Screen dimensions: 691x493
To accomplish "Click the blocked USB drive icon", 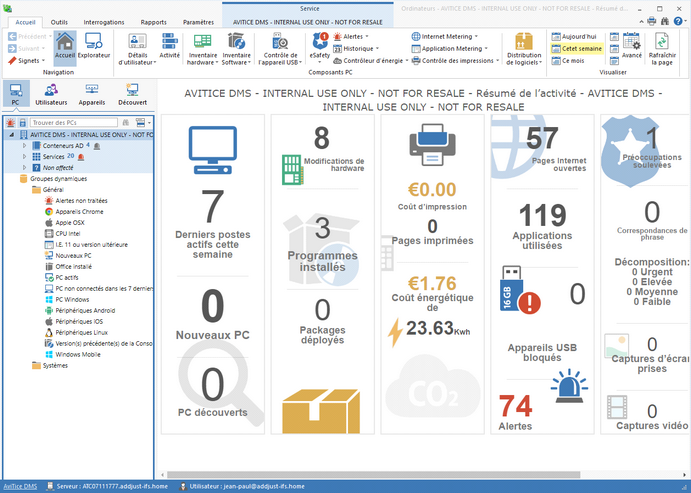I will 520,290.
